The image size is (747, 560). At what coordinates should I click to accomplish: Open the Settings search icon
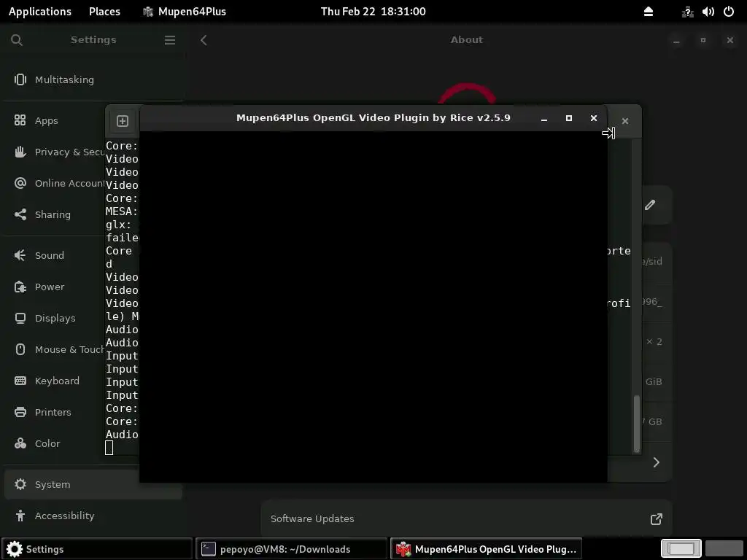tap(17, 40)
